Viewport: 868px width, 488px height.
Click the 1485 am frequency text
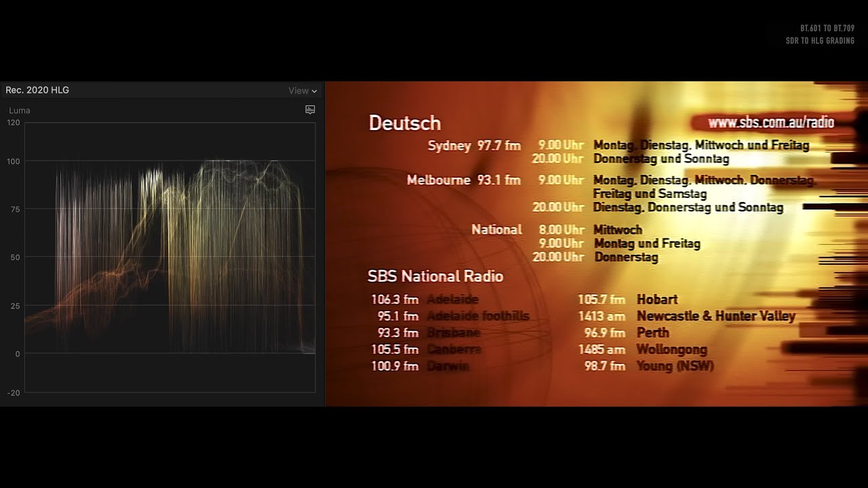click(x=601, y=350)
